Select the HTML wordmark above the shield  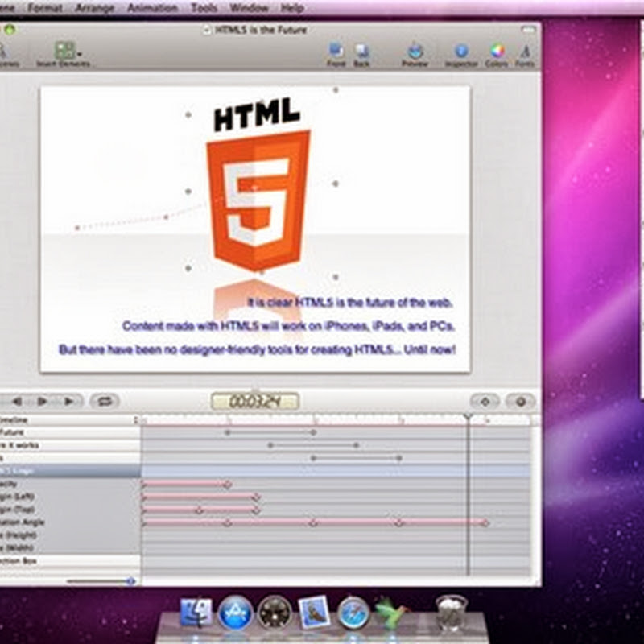click(x=257, y=114)
